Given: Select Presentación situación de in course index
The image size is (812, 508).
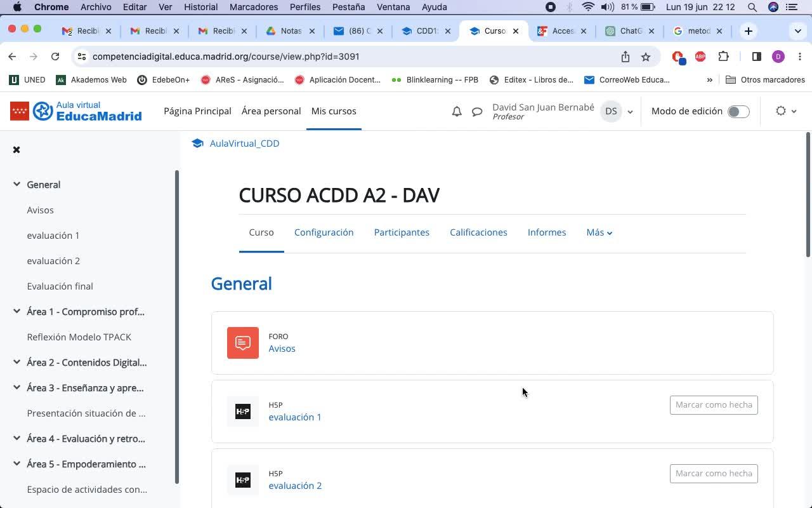Looking at the screenshot, I should pos(86,413).
